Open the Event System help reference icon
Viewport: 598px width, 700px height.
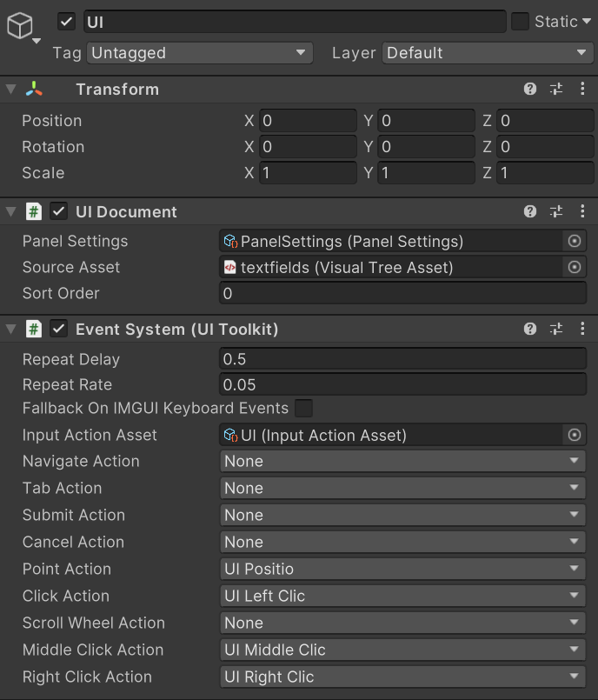tap(530, 330)
